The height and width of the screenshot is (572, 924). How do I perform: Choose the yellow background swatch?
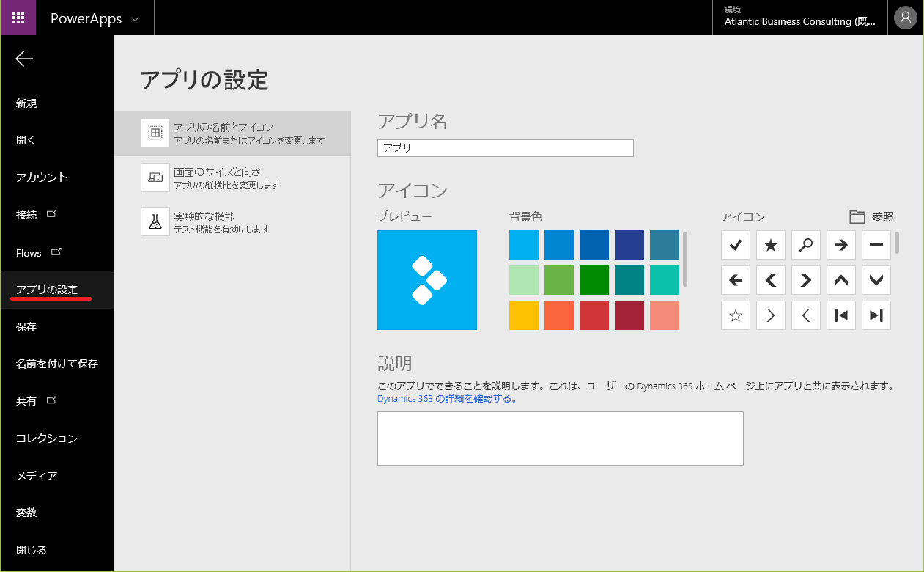click(524, 315)
